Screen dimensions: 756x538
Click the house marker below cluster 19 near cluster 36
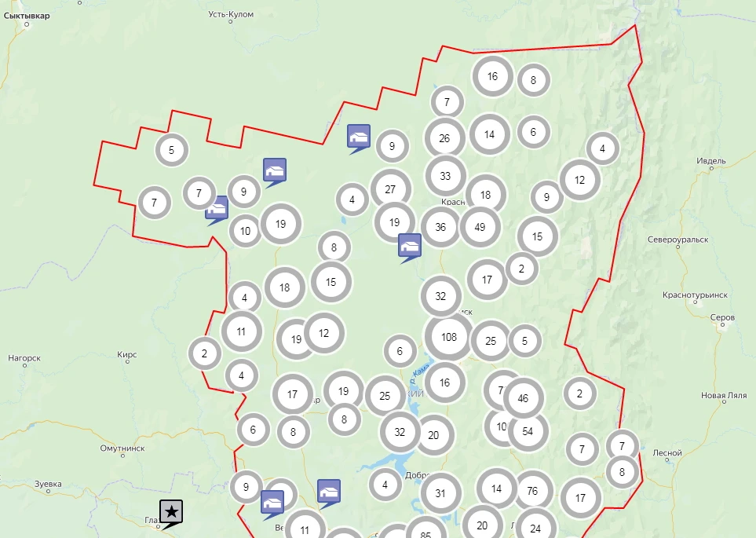tap(409, 246)
